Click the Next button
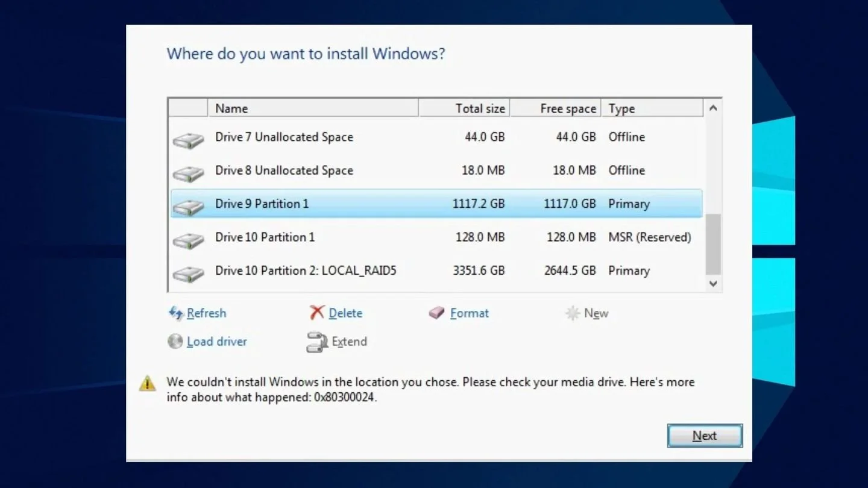Viewport: 868px width, 488px height. (x=705, y=436)
